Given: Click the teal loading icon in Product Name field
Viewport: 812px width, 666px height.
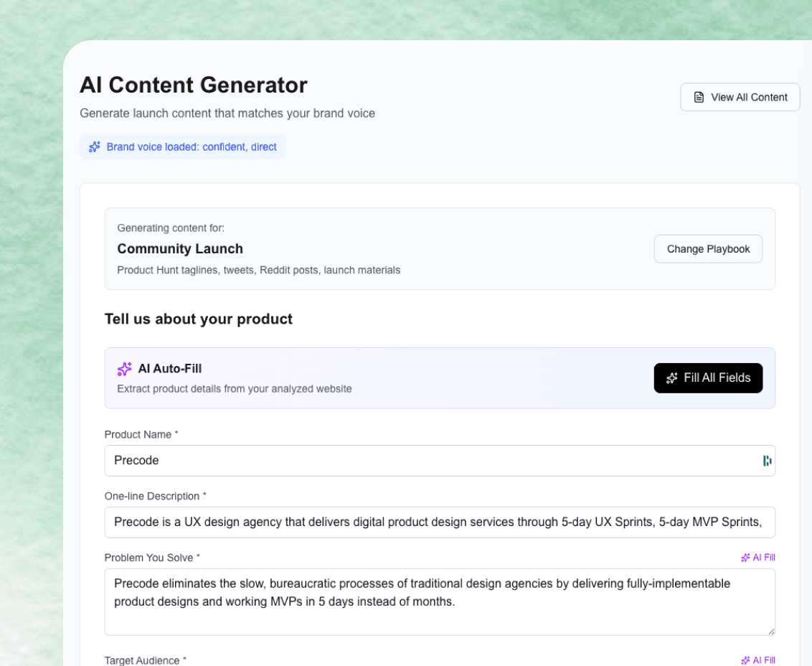Looking at the screenshot, I should tap(767, 460).
